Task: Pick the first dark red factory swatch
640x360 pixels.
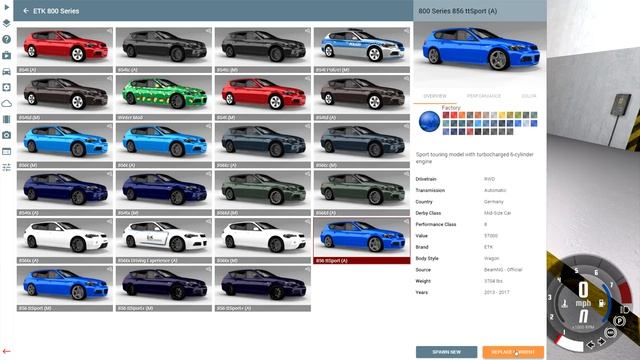Action: point(446,115)
